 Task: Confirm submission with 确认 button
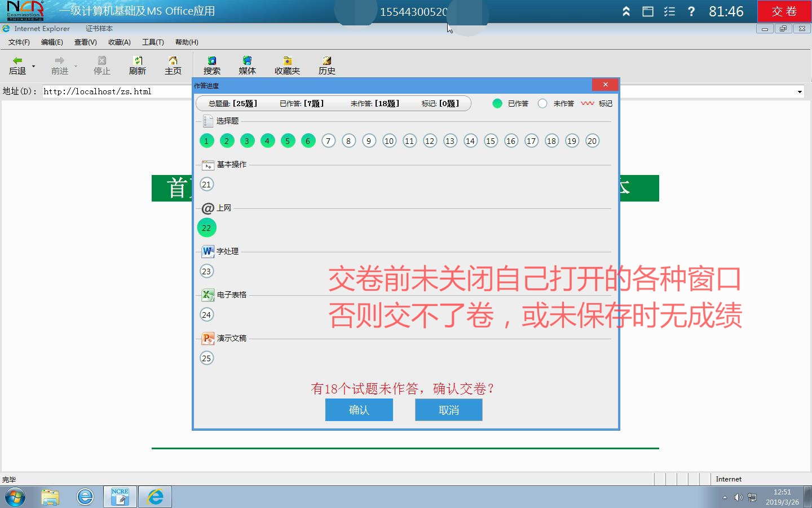point(359,410)
